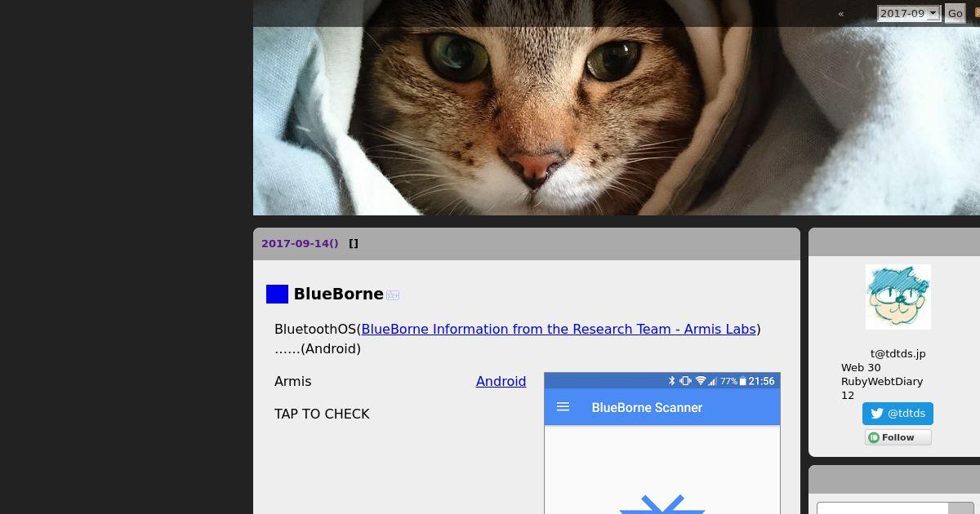Open the 2017-09-14 date link
This screenshot has height=514, width=980.
(300, 243)
